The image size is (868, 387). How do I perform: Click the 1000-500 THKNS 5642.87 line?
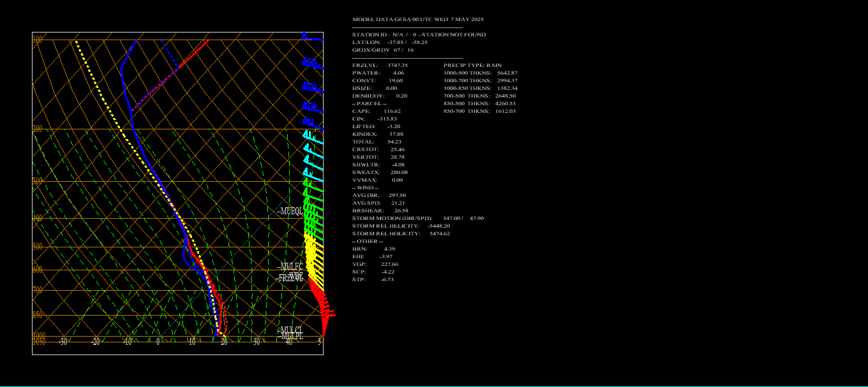point(481,73)
